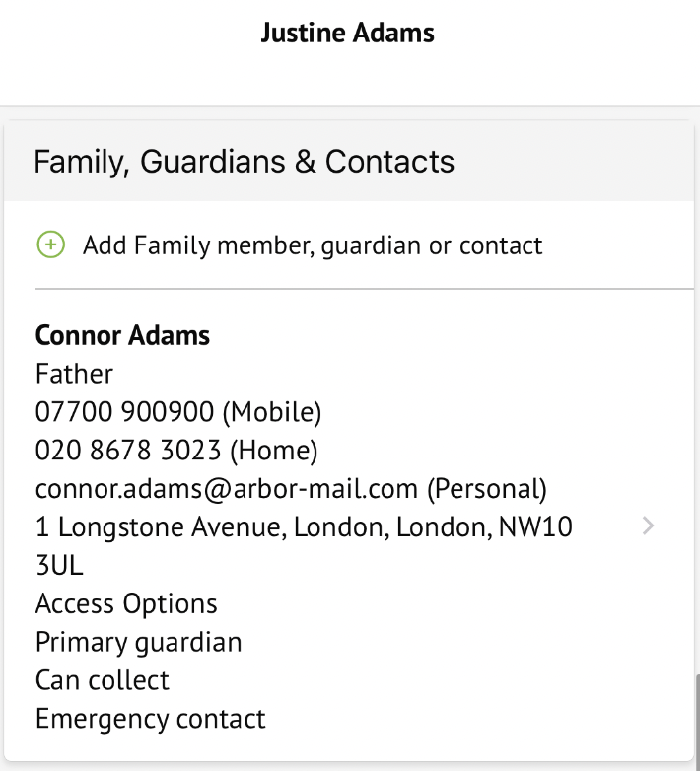The width and height of the screenshot is (700, 771).
Task: Click the connor.adams@arbor-mail.com email address
Action: (x=227, y=489)
